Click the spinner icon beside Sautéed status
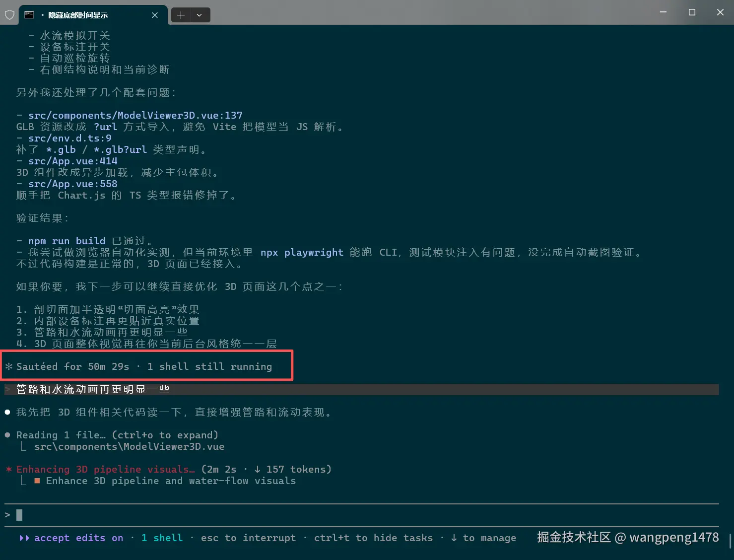This screenshot has width=734, height=560. tap(8, 366)
